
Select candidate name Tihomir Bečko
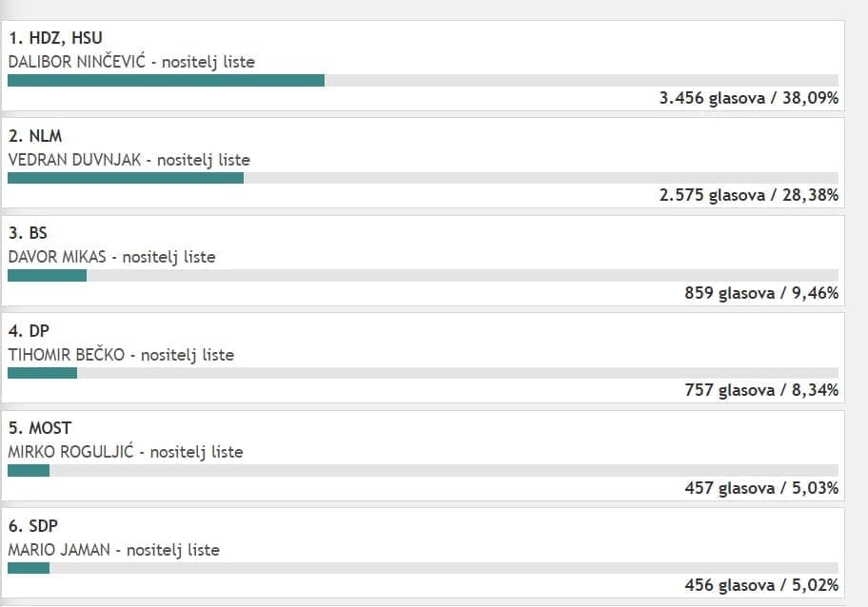(67, 355)
